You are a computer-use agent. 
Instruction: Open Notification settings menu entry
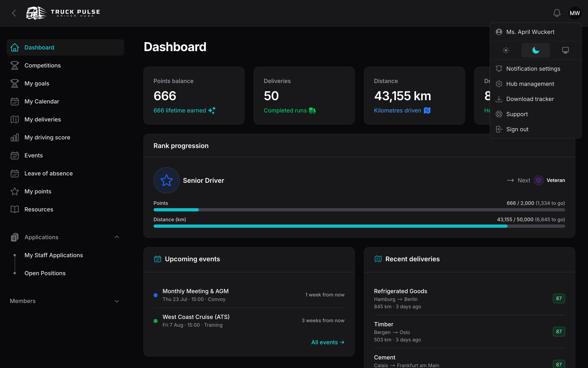pyautogui.click(x=536, y=69)
